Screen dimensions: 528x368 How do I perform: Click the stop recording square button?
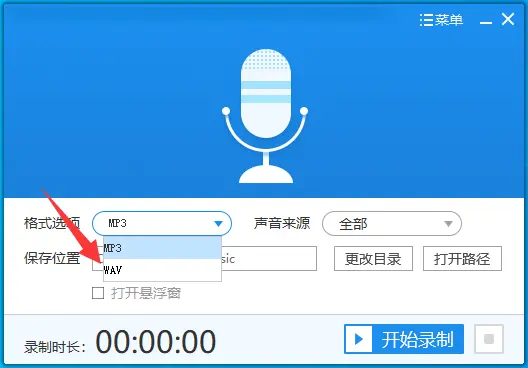[x=489, y=339]
